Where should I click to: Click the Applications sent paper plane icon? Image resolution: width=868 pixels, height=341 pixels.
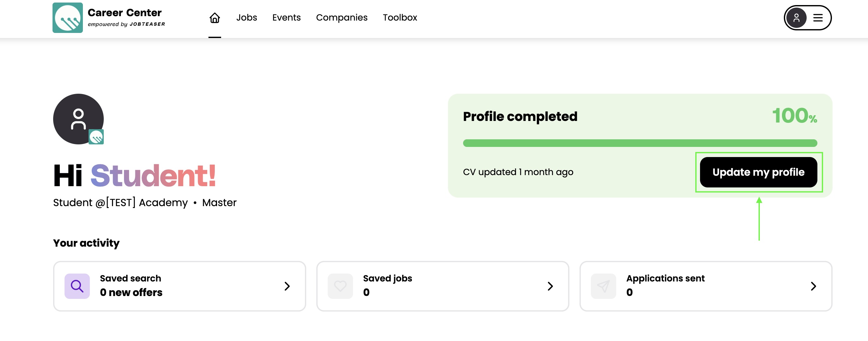[x=604, y=286]
